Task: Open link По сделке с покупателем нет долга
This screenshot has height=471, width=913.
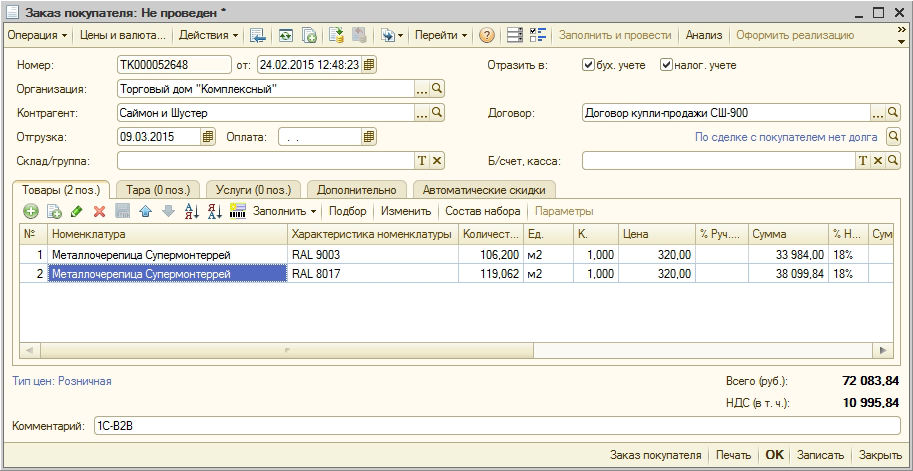Action: [786, 137]
